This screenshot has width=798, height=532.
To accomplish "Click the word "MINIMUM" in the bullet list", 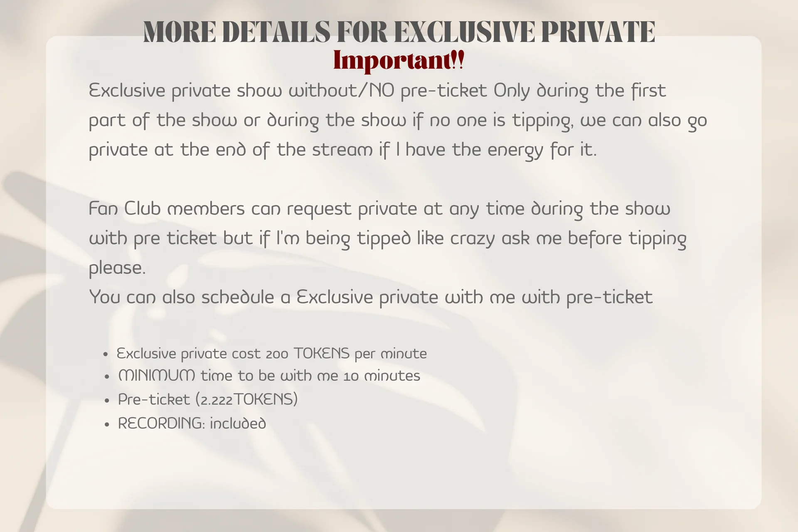I will point(156,376).
